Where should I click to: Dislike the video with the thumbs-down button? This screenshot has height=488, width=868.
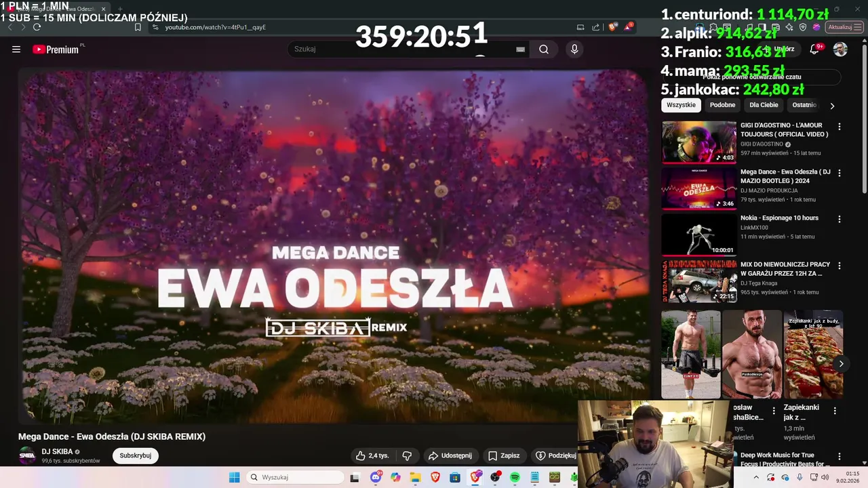(x=407, y=455)
